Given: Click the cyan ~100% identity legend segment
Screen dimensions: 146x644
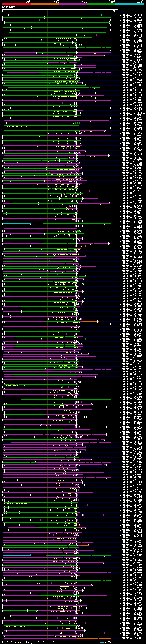Looking at the screenshot, I should click(x=130, y=4).
